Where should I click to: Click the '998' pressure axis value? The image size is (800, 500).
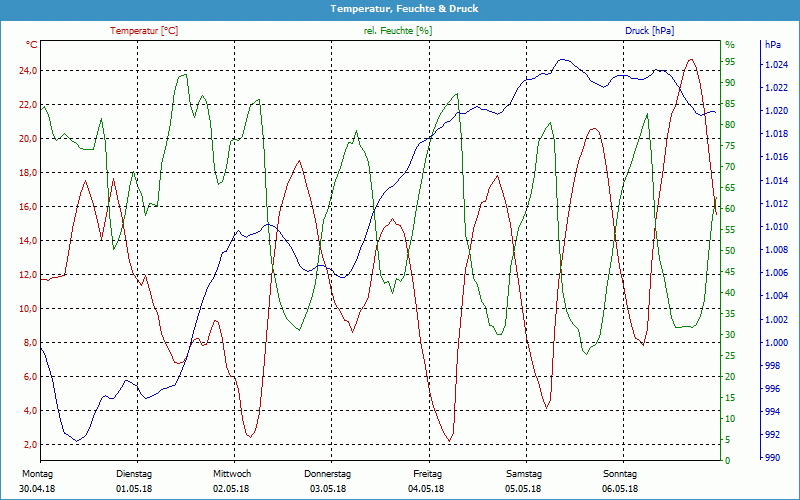(x=772, y=365)
